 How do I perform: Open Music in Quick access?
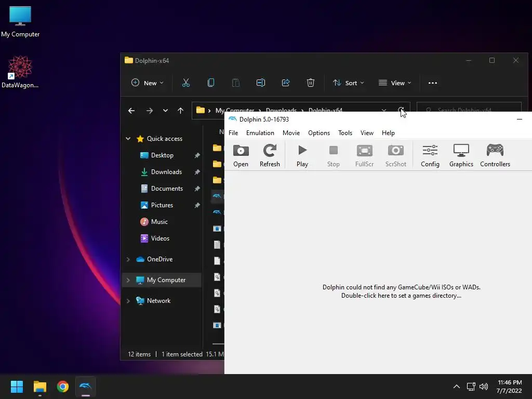coord(159,222)
